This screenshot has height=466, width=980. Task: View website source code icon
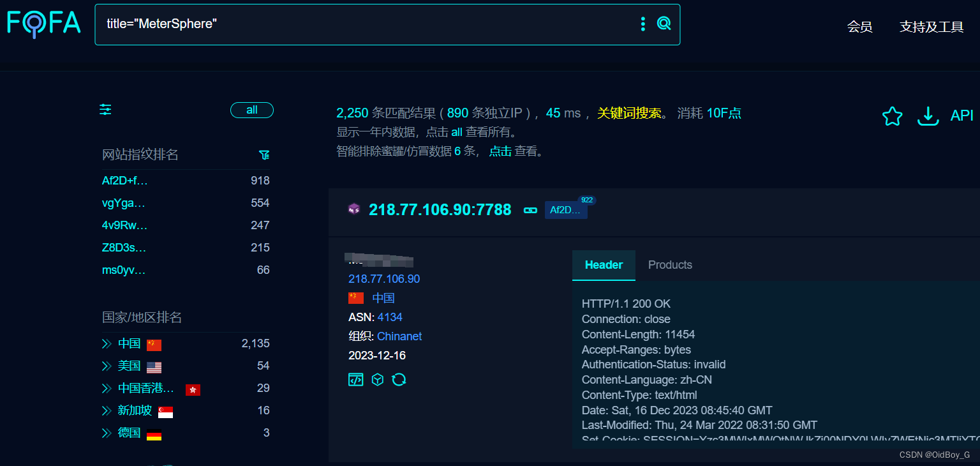(x=355, y=380)
